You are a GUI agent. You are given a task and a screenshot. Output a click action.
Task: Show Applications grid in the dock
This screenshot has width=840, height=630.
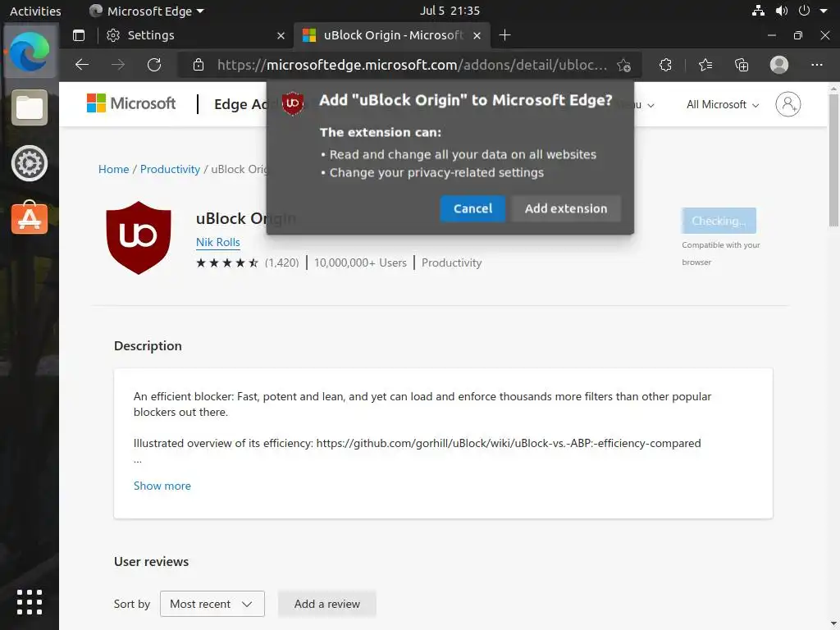30,602
